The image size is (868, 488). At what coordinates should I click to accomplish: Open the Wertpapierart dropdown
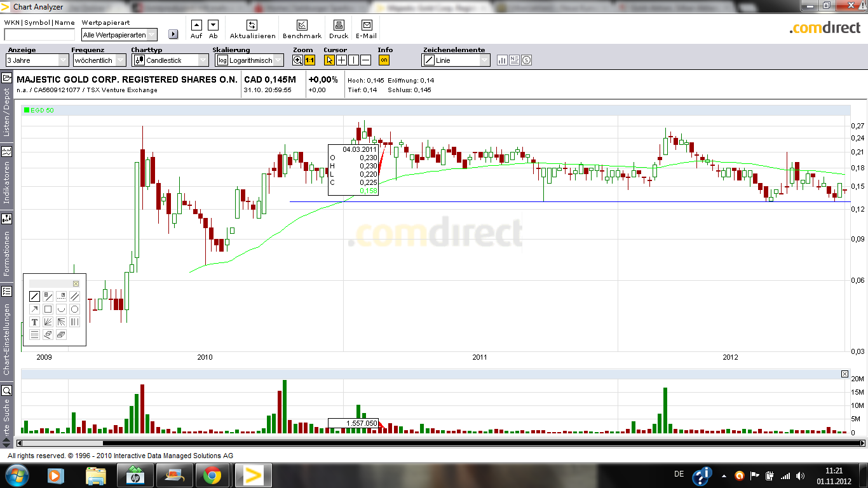[121, 35]
